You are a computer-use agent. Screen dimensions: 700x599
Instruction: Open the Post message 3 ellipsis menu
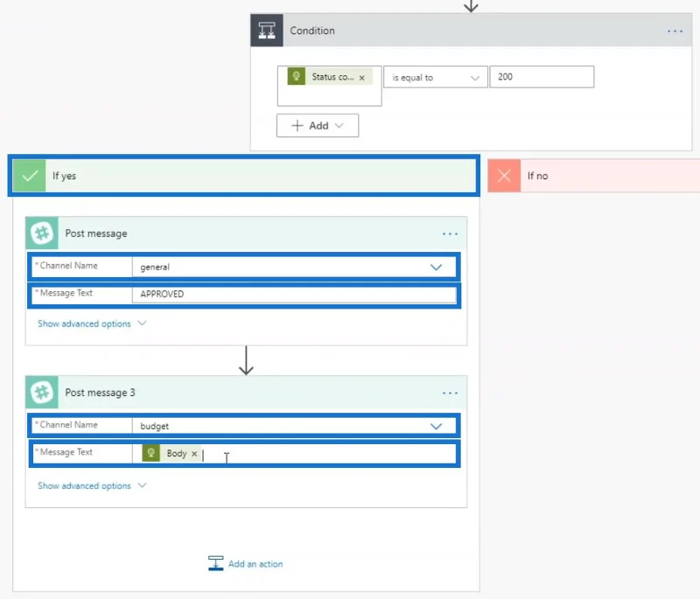coord(450,393)
